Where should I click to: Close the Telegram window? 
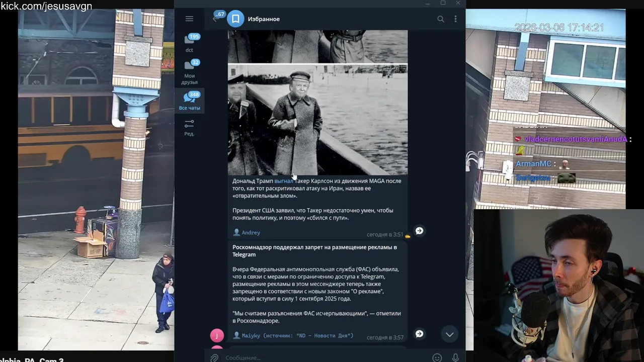point(458,3)
